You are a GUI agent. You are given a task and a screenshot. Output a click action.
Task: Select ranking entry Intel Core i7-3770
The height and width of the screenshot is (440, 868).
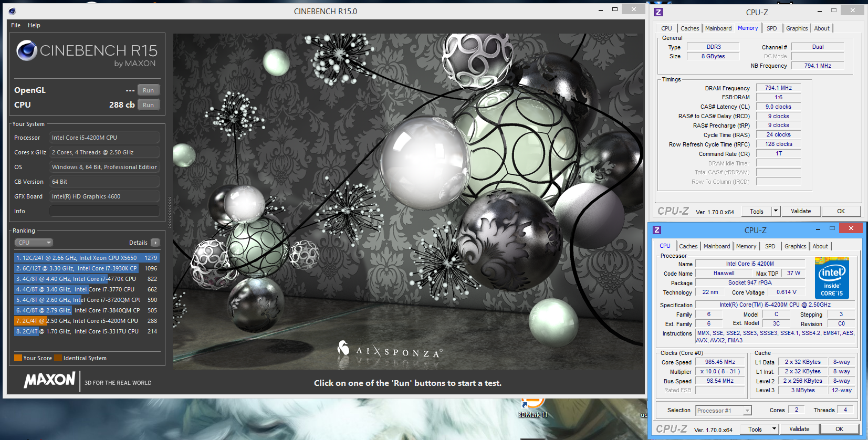87,289
